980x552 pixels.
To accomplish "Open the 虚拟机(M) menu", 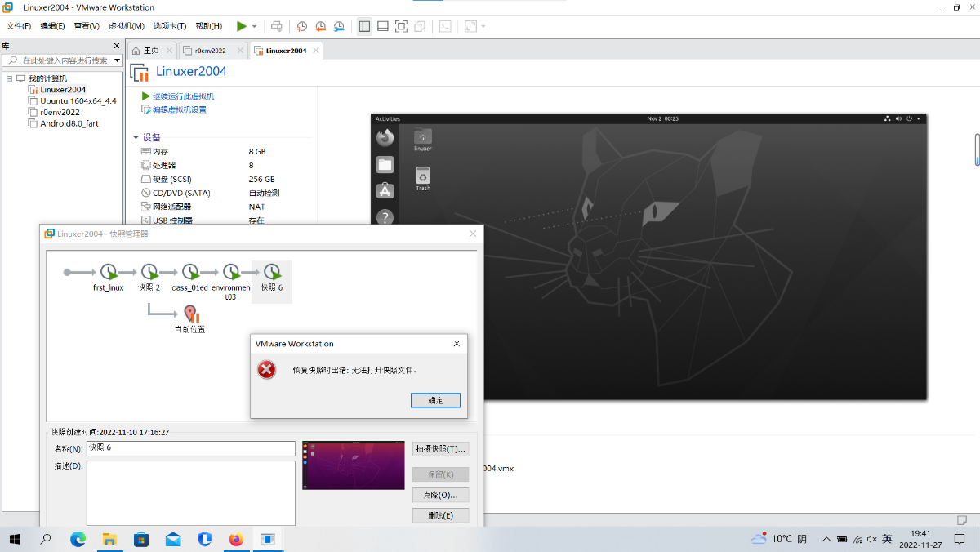I will [x=126, y=26].
